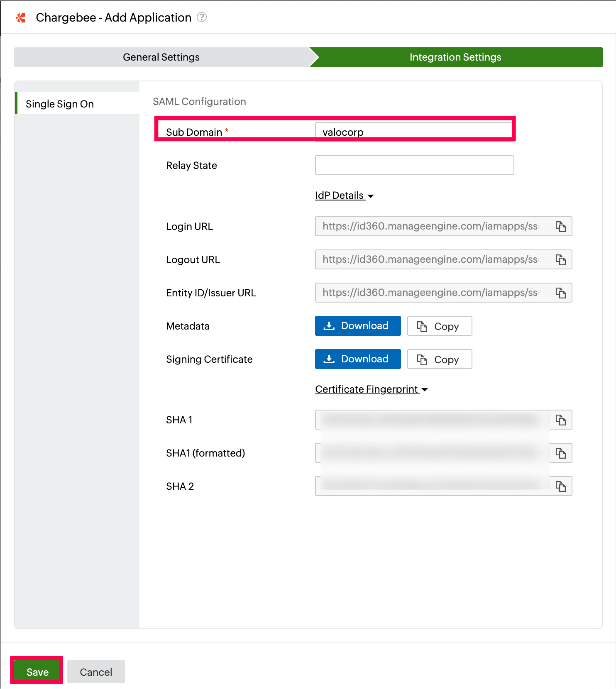The width and height of the screenshot is (616, 689).
Task: Click the Metadata label
Action: tap(188, 326)
